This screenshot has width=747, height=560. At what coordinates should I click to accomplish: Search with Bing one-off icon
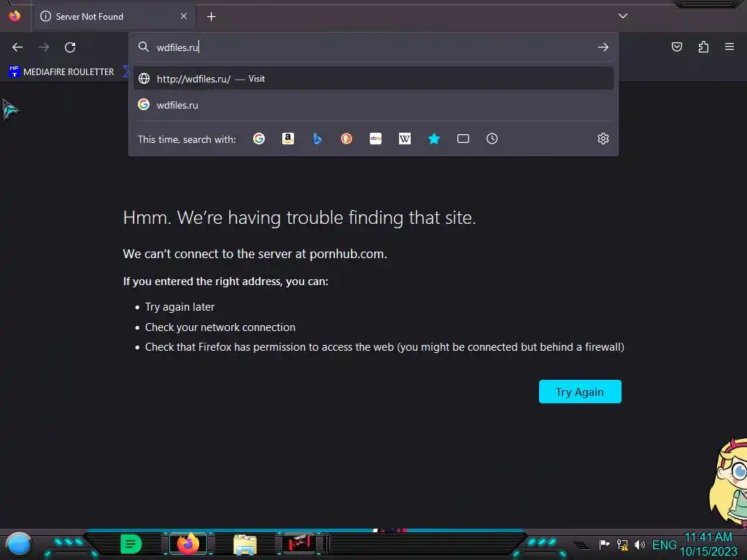click(317, 139)
